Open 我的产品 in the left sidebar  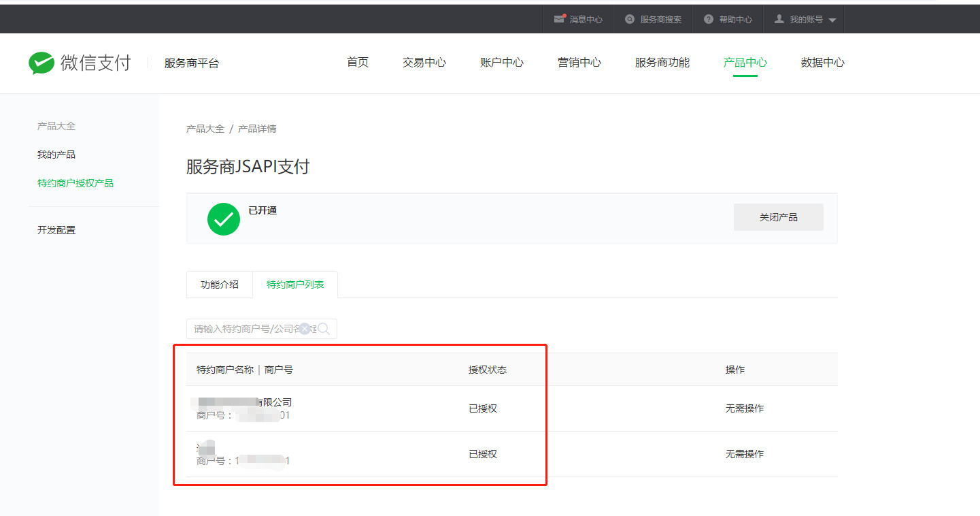click(x=56, y=155)
